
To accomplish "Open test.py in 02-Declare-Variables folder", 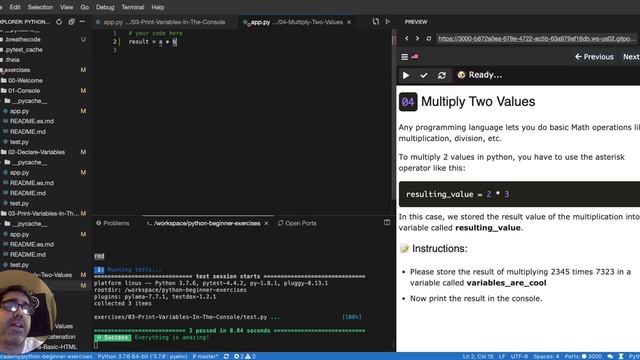I will click(19, 203).
